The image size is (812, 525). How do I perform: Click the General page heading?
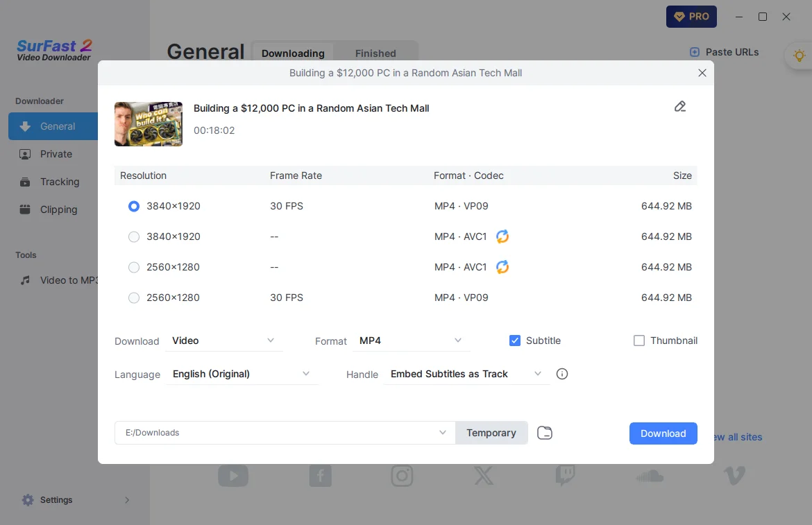click(205, 52)
